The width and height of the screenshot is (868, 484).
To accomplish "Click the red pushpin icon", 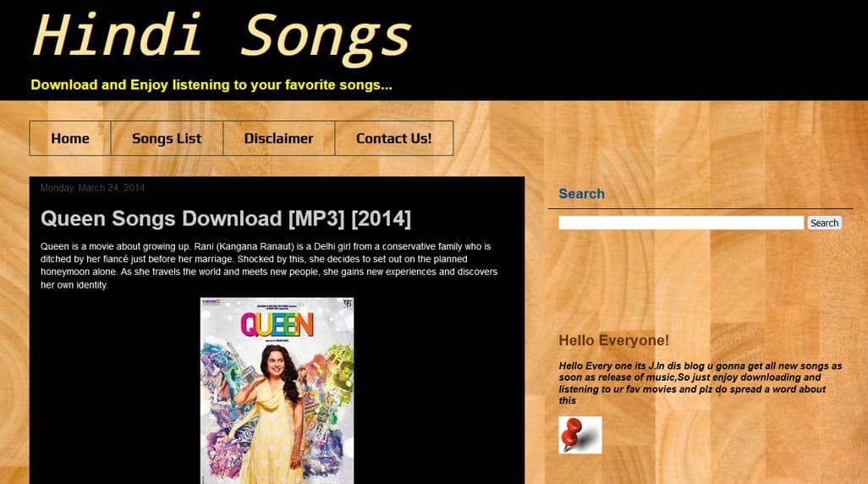I will [580, 435].
